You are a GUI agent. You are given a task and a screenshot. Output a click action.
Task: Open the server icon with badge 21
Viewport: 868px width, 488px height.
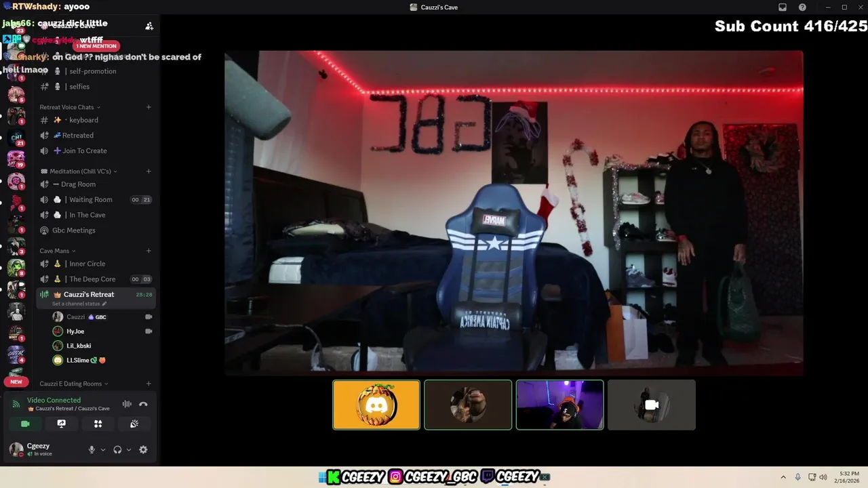click(x=16, y=139)
